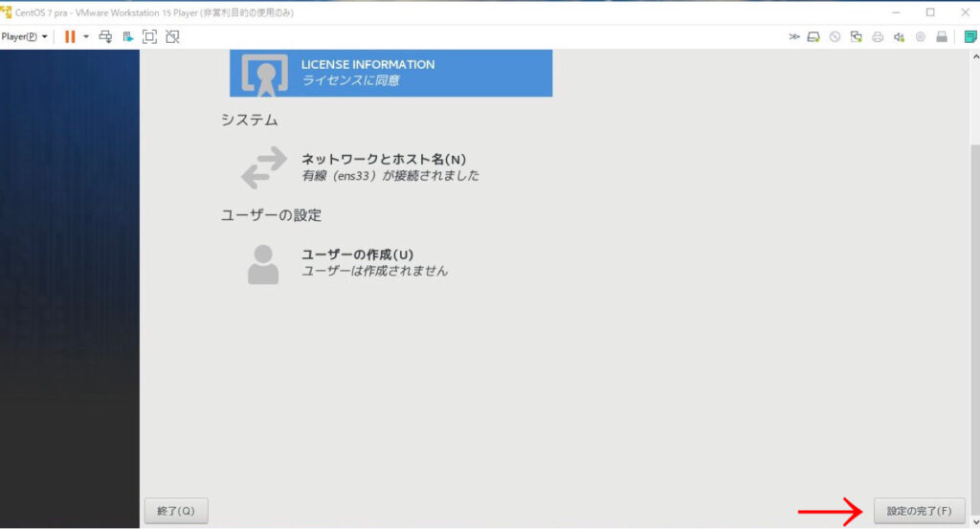980x529 pixels.
Task: Click the blue-arrow toolbar icon beside Ctrl+Alt+Del
Action: pyautogui.click(x=128, y=37)
